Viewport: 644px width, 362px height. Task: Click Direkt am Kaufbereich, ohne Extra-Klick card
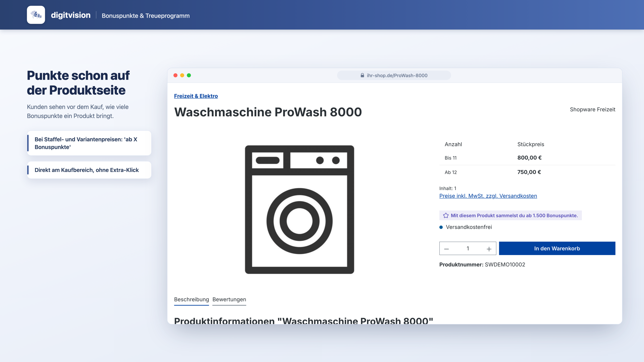89,170
